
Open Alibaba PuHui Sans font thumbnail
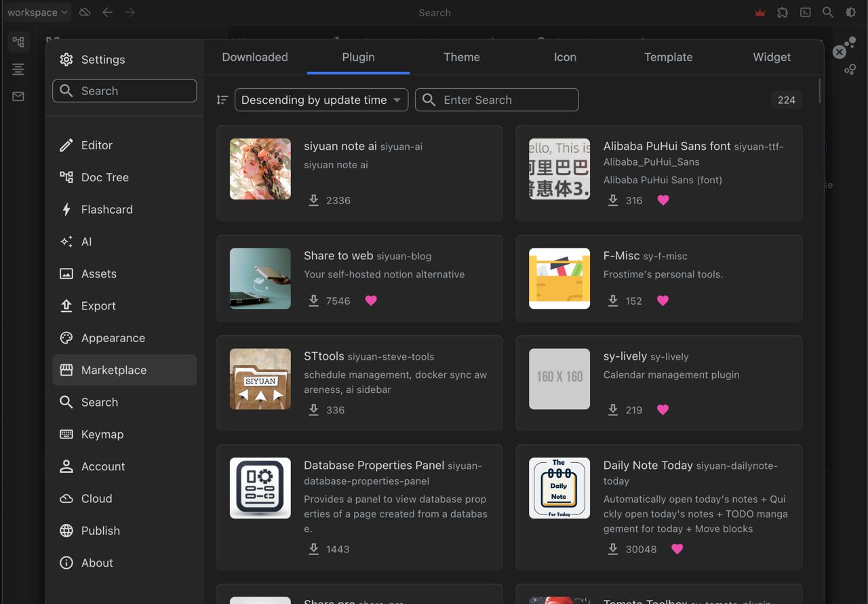[559, 169]
